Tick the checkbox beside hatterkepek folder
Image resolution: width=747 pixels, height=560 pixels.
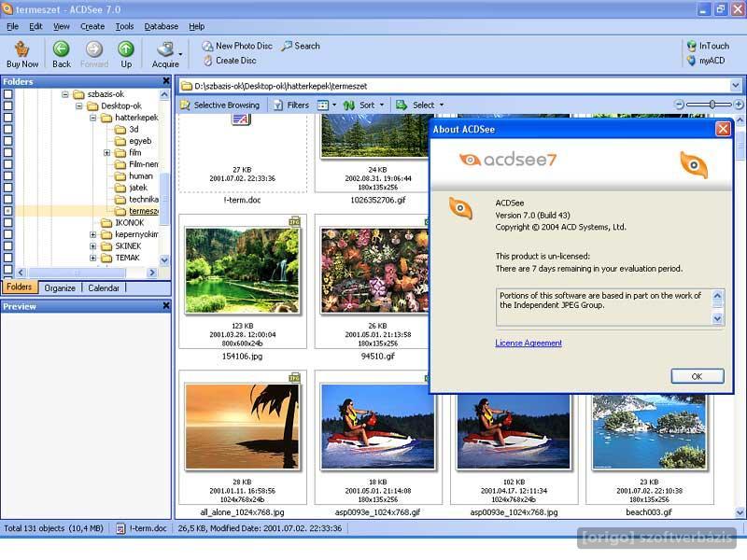coord(8,118)
